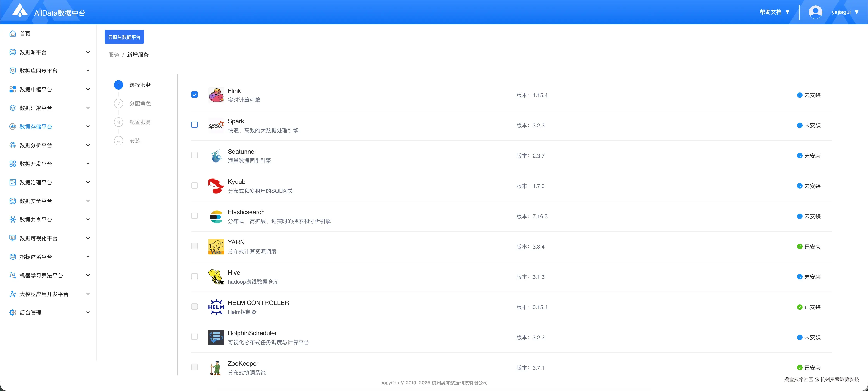Open the 首页 menu item

[25, 34]
